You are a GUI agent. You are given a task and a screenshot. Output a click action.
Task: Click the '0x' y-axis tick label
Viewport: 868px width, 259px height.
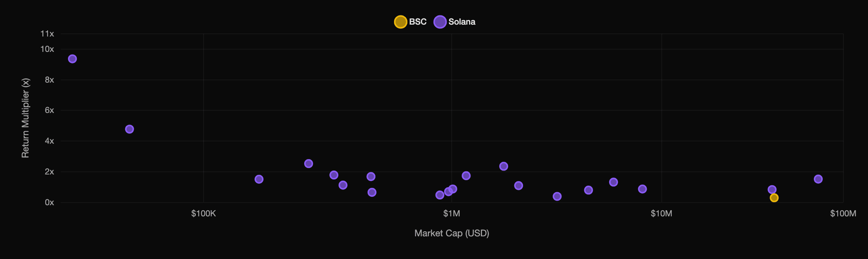pyautogui.click(x=50, y=203)
